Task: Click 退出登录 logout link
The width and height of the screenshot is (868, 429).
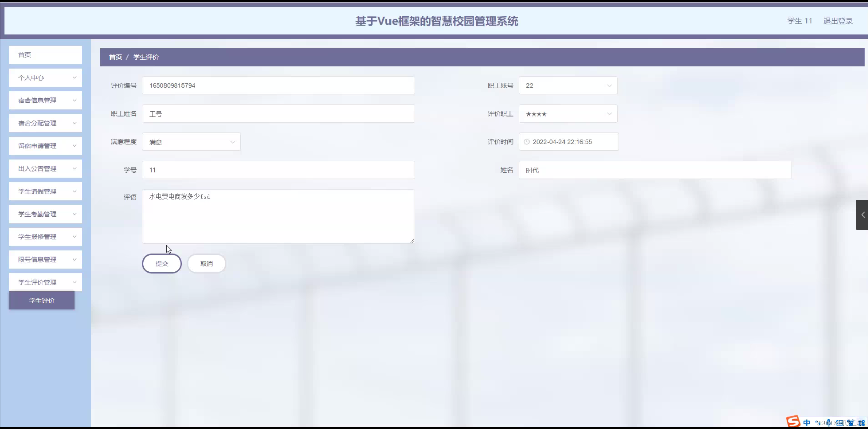Action: pyautogui.click(x=838, y=21)
